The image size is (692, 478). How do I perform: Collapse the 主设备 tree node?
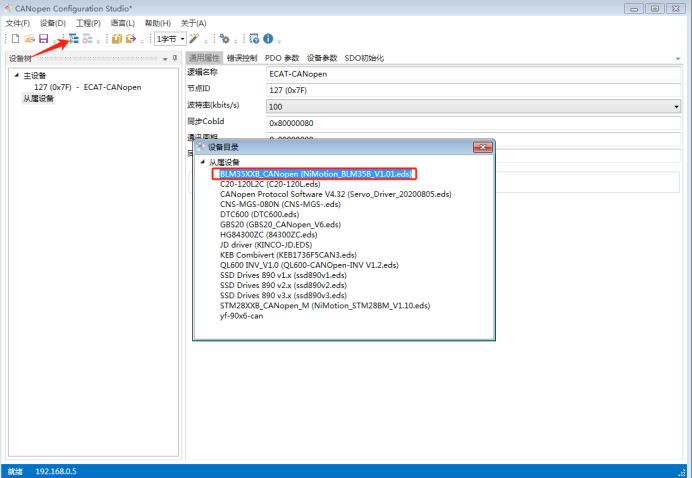[x=16, y=75]
